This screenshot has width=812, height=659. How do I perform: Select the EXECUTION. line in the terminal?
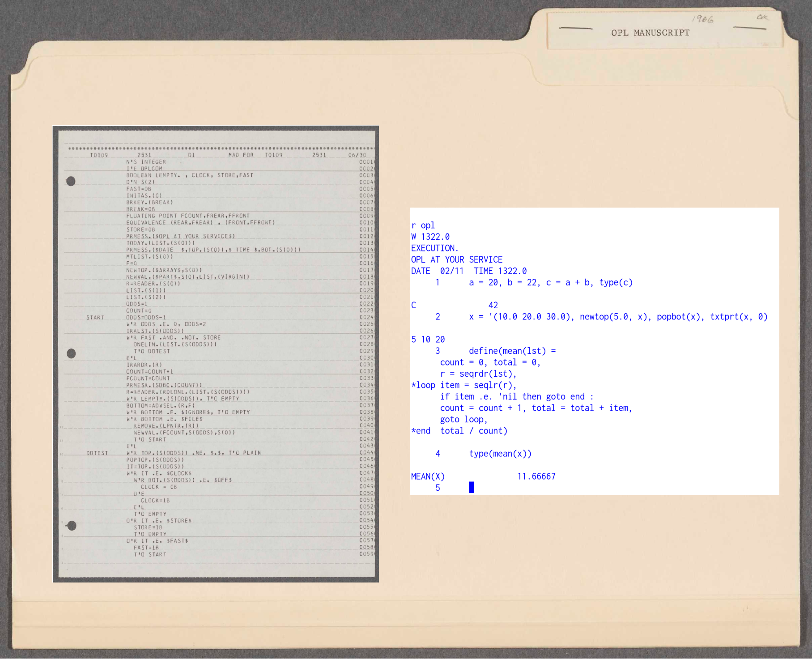[x=434, y=248]
